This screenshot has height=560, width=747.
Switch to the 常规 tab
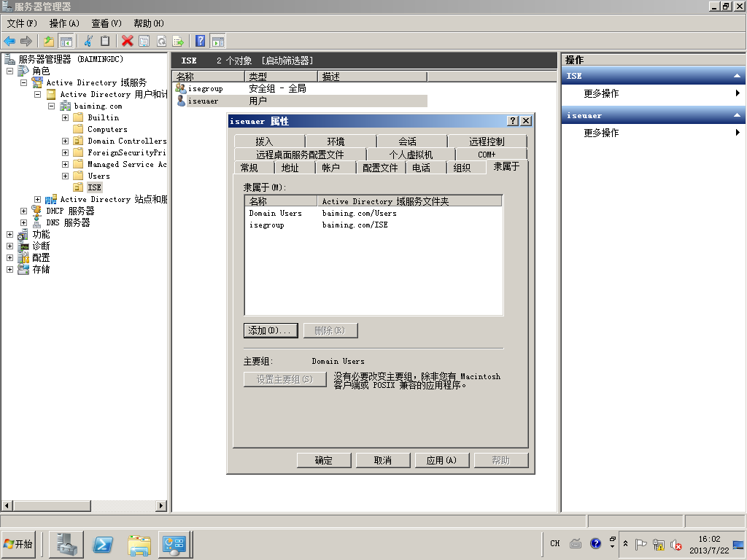click(255, 168)
